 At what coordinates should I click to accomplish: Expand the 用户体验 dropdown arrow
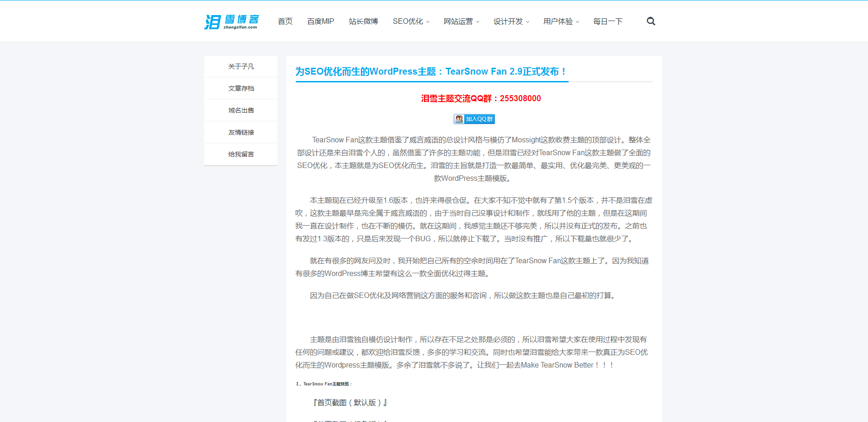tap(578, 22)
